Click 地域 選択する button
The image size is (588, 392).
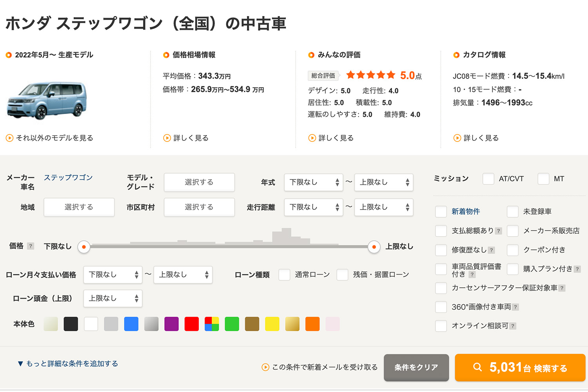coord(79,207)
